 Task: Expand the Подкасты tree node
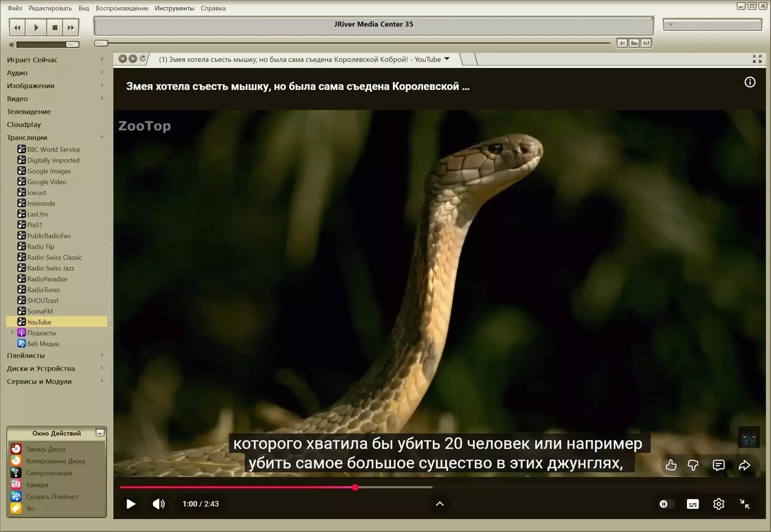pos(13,333)
